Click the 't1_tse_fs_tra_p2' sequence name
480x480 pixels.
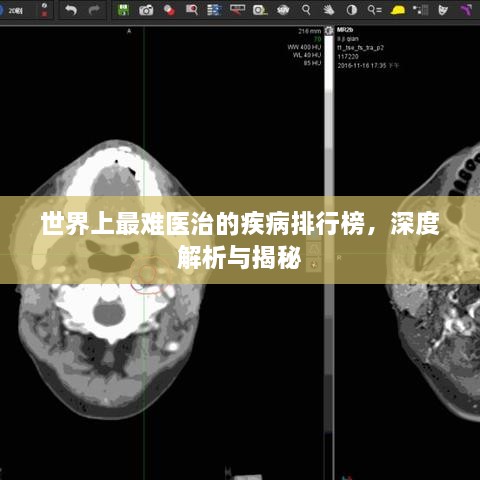click(x=360, y=48)
